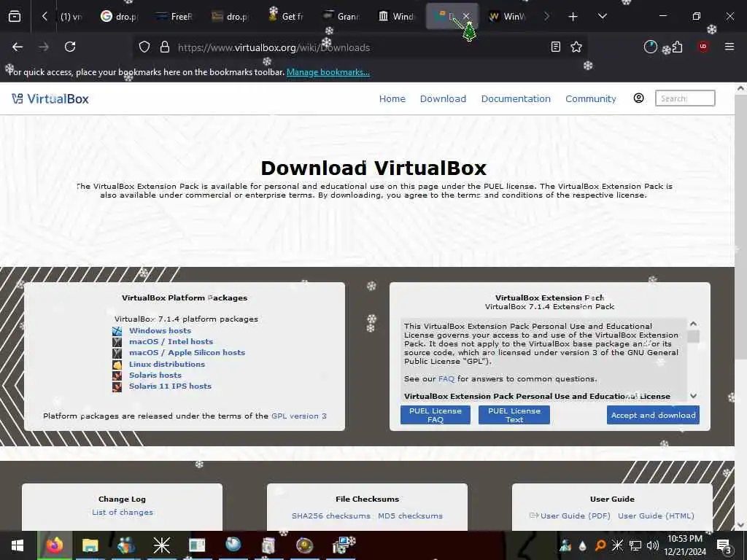The height and width of the screenshot is (560, 747).
Task: Click the Linux distributions penguin icon
Action: 117,365
